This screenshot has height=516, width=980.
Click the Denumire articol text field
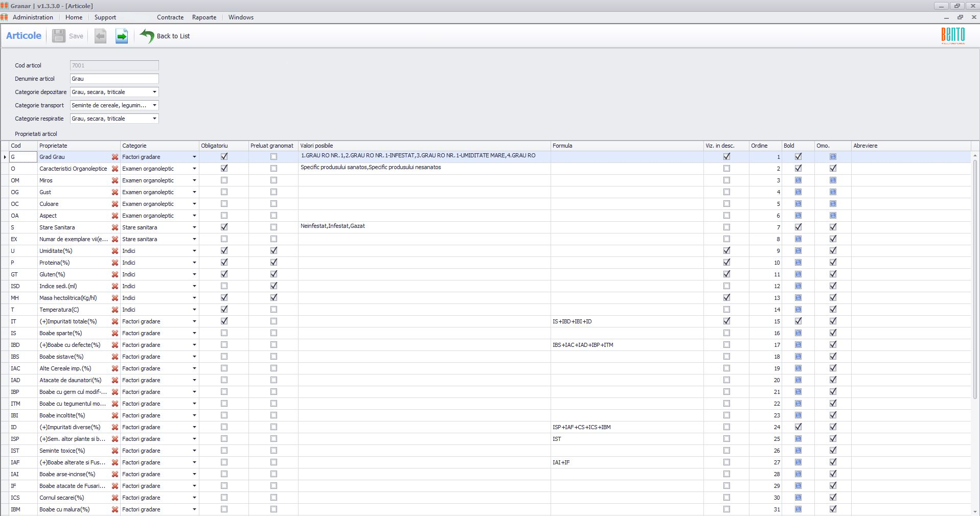tap(114, 79)
